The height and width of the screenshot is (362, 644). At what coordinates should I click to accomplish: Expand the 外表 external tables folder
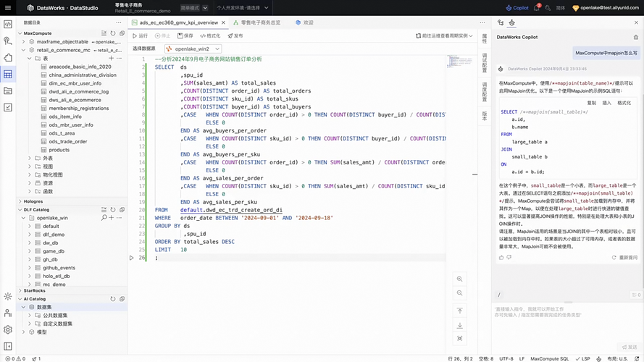point(30,158)
